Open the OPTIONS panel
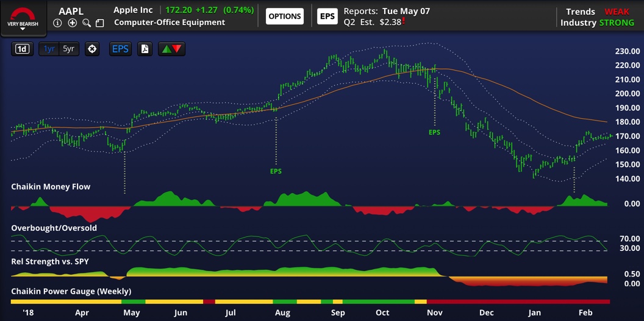 point(284,16)
